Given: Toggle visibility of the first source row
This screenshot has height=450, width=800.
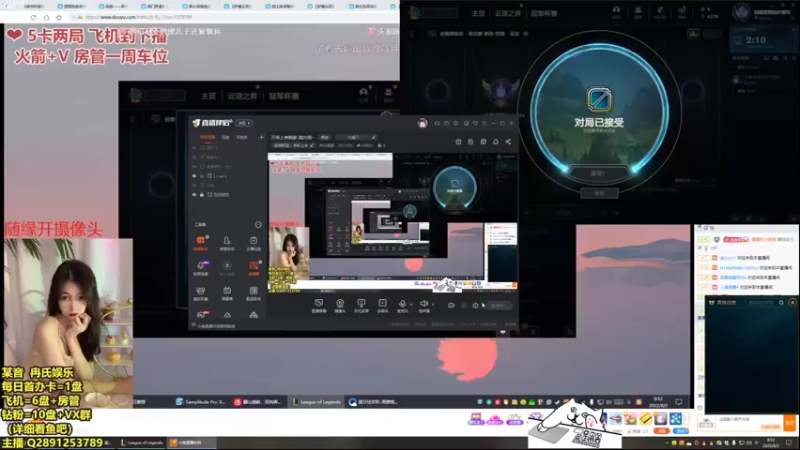Looking at the screenshot, I should [x=194, y=147].
